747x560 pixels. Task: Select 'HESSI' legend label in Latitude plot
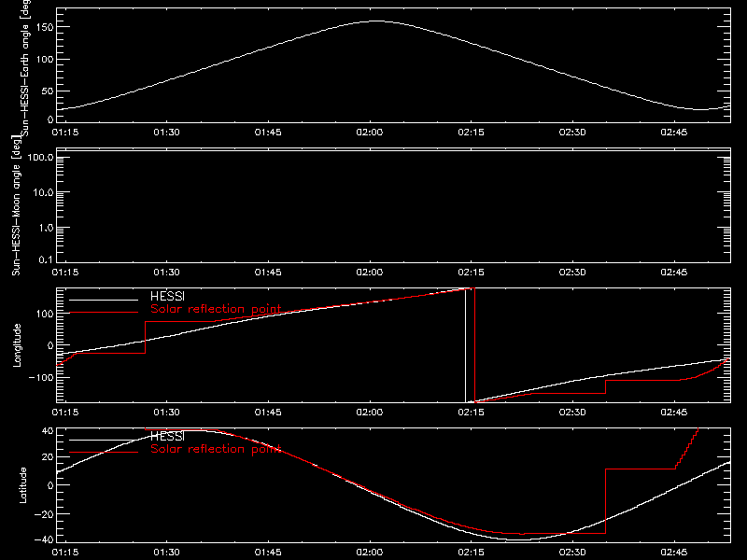167,436
